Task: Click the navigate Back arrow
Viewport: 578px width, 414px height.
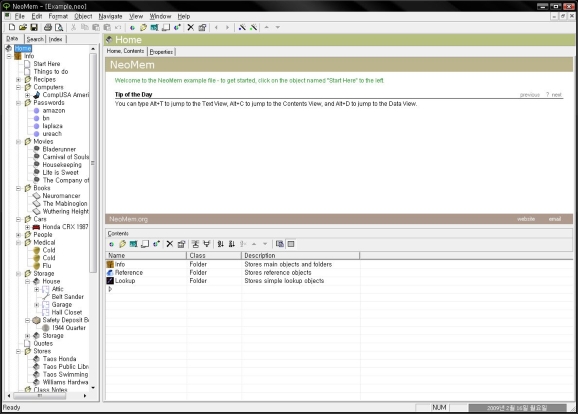Action: pos(216,27)
